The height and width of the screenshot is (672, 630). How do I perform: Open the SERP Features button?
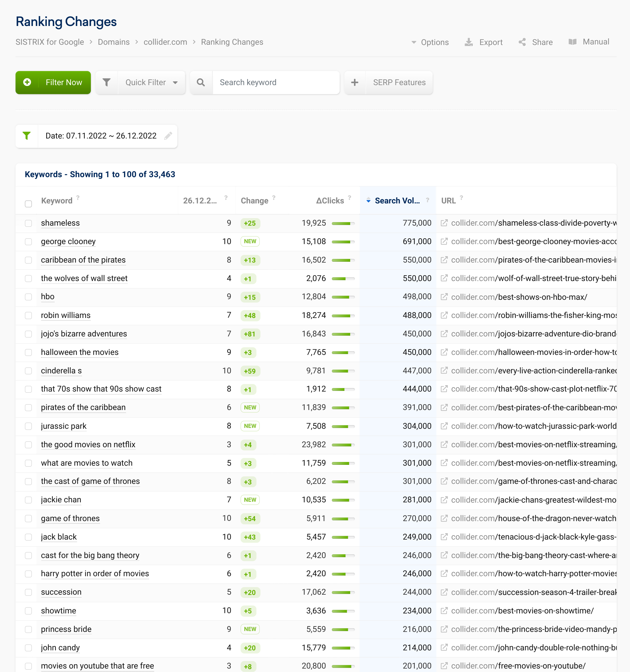pyautogui.click(x=399, y=83)
